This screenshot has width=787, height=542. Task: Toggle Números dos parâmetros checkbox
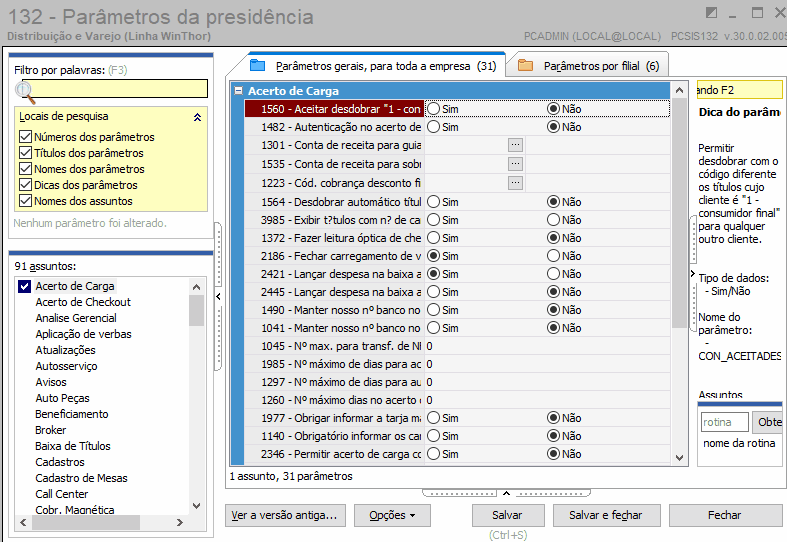click(26, 137)
